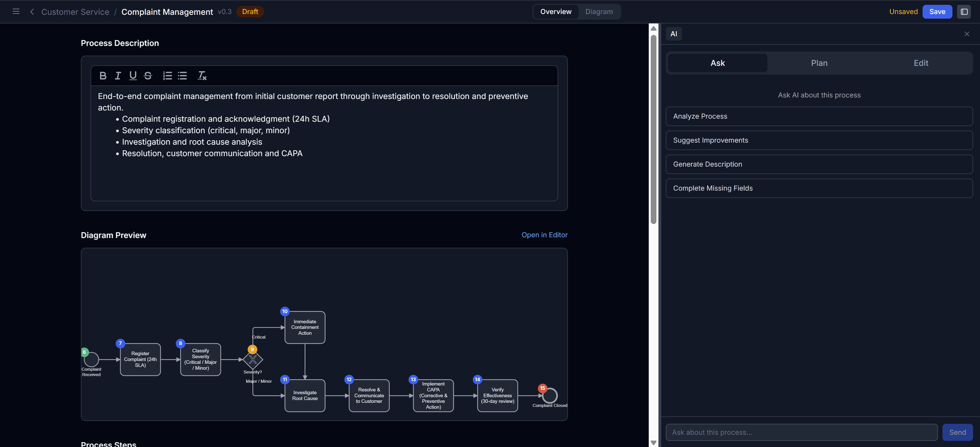Switch to the Plan tab in AI panel

819,63
